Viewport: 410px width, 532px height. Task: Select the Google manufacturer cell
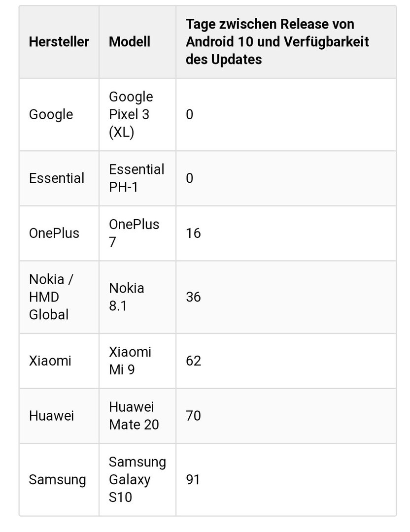[x=59, y=115]
